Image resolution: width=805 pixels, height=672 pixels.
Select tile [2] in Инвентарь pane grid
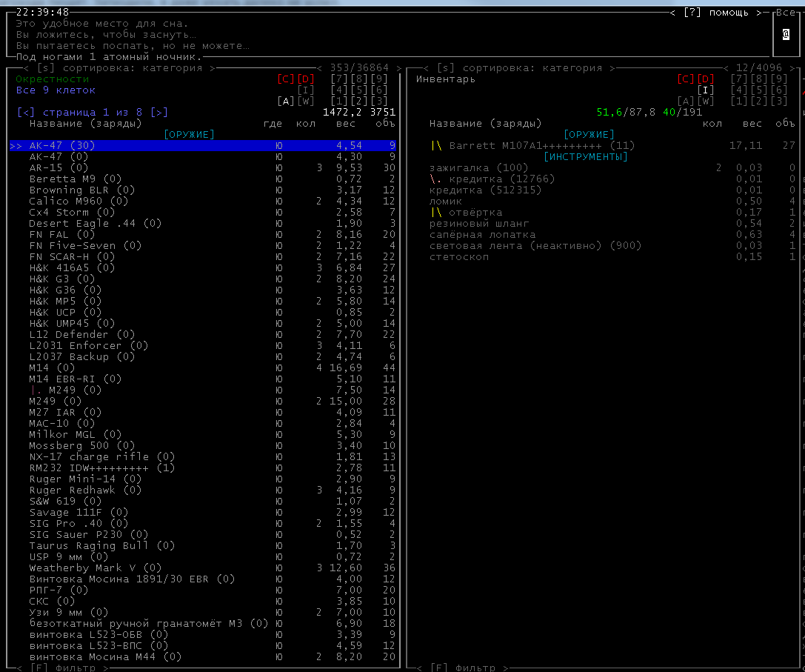(x=759, y=102)
